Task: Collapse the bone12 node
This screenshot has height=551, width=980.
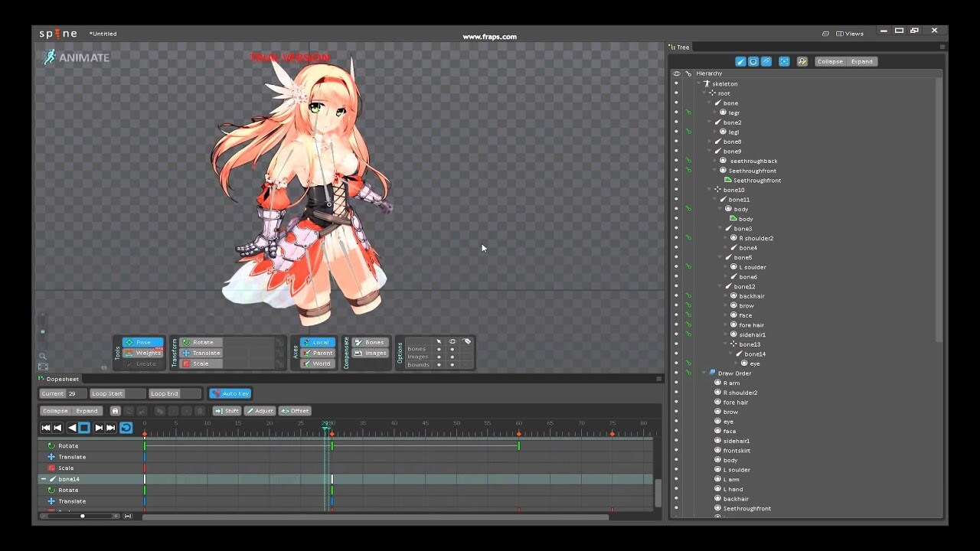Action: (x=720, y=286)
